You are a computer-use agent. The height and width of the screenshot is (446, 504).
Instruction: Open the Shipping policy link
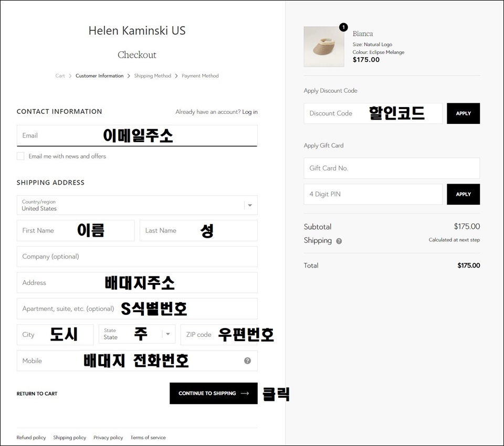70,437
